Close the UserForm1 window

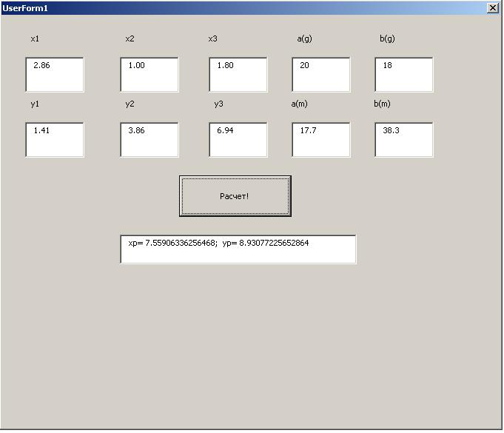tap(492, 8)
